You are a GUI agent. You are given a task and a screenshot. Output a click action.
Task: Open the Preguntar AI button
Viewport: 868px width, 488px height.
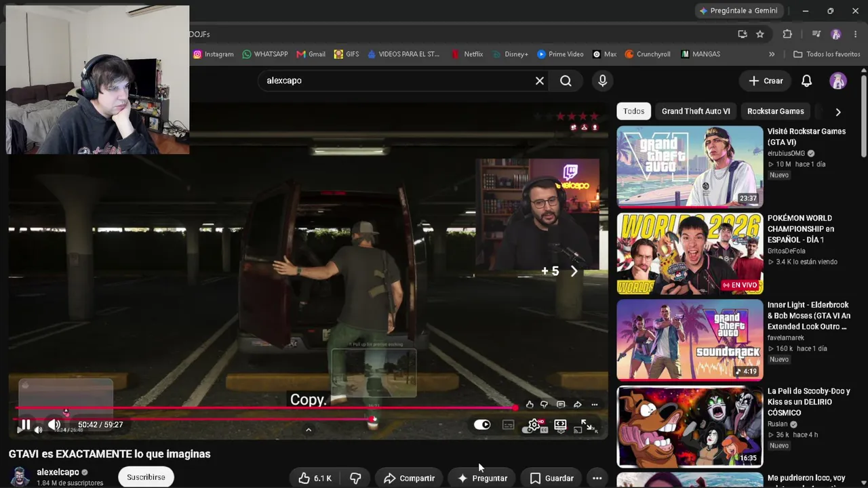coord(482,478)
